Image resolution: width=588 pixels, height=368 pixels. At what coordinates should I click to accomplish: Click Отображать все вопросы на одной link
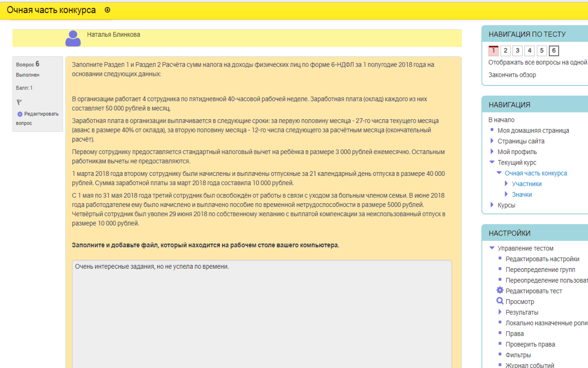(538, 62)
